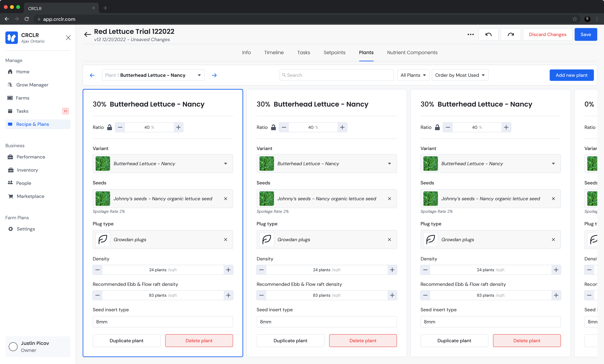Close the CRCLR sidebar with X icon
The height and width of the screenshot is (364, 604).
(68, 38)
